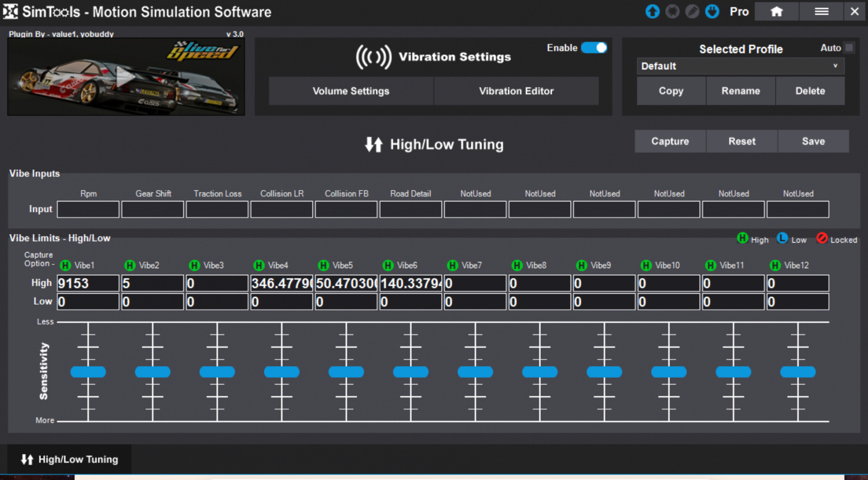
Task: Open the Default profile dropdown
Action: 740,66
